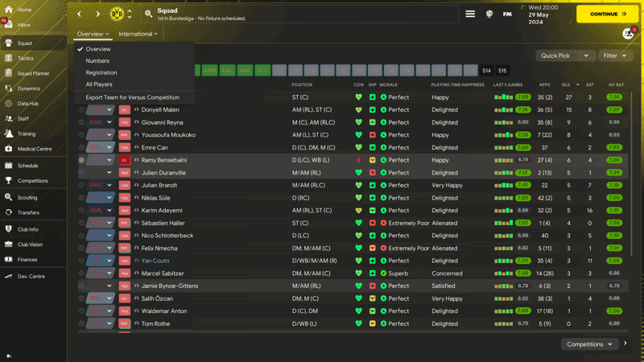Open the world globe icon in top bar
Image resolution: width=644 pixels, height=362 pixels.
point(489,14)
